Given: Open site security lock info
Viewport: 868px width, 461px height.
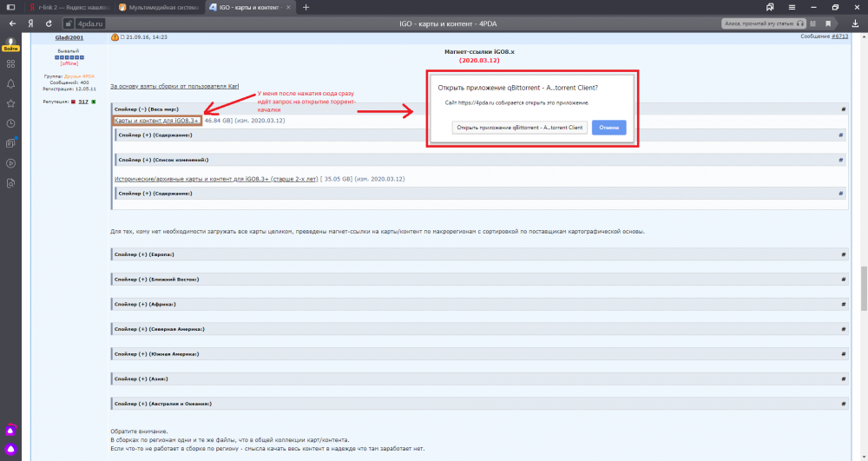Looking at the screenshot, I should click(68, 23).
